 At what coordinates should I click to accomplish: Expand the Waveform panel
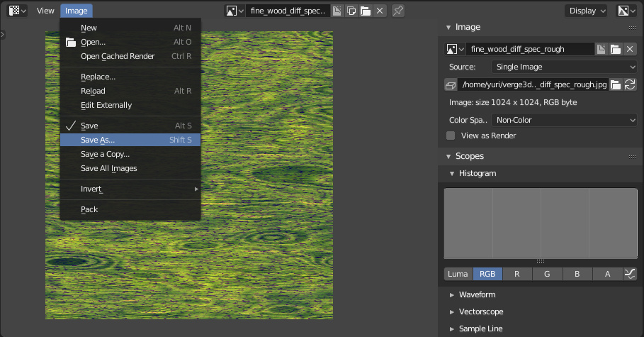[477, 294]
